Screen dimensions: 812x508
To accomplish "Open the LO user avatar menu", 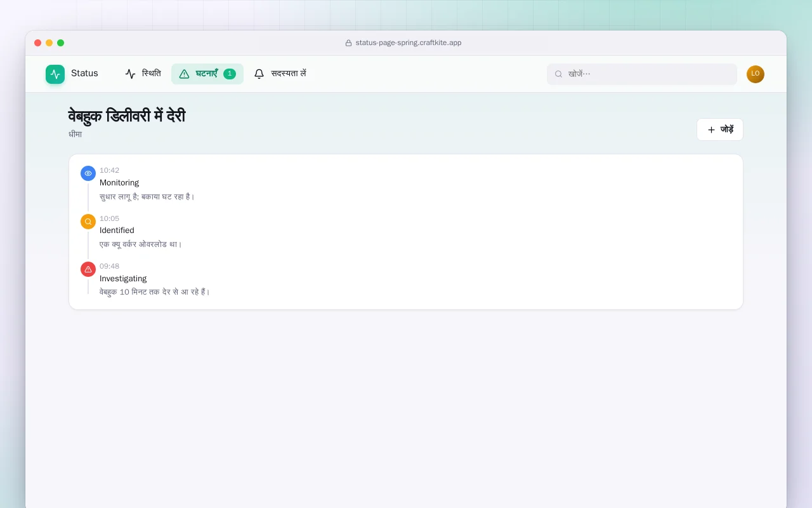I will (756, 74).
